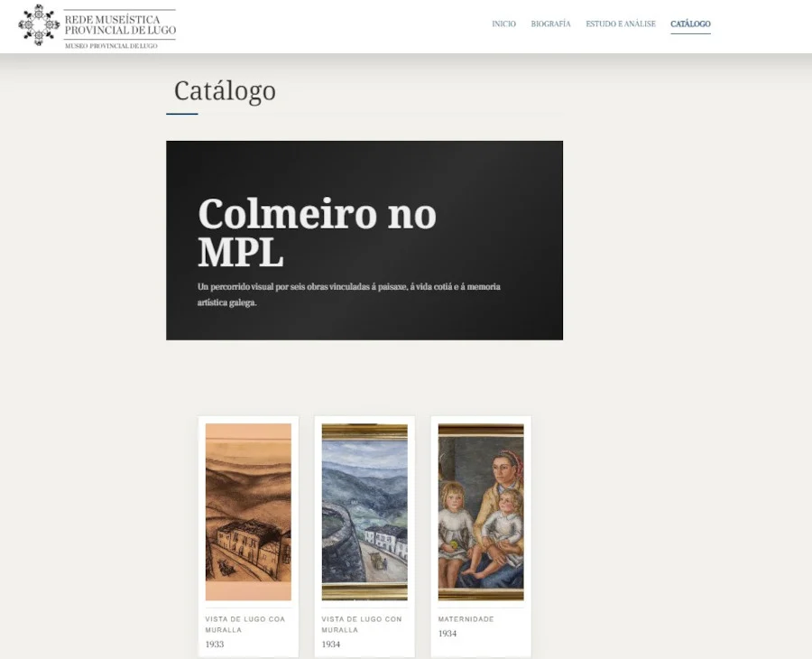Click the 'Vista de Lugo coa Muralla' title
Viewport: 812px width, 659px height.
[x=245, y=624]
